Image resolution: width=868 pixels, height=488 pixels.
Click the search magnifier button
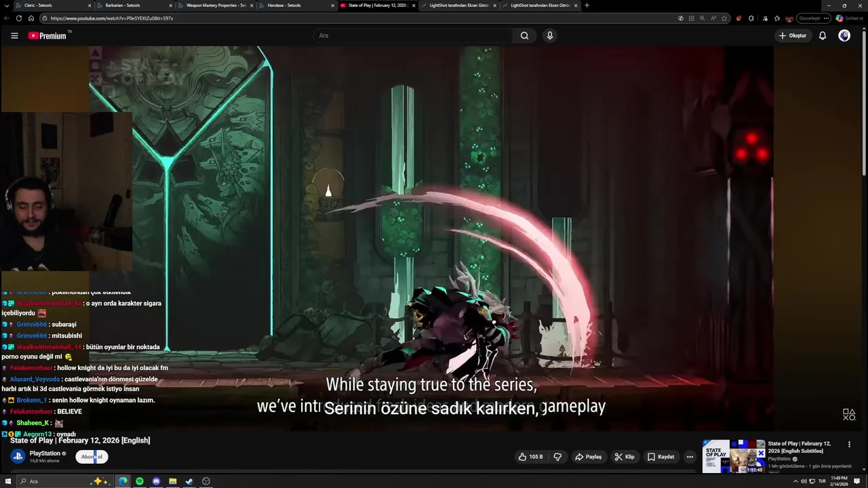click(524, 36)
